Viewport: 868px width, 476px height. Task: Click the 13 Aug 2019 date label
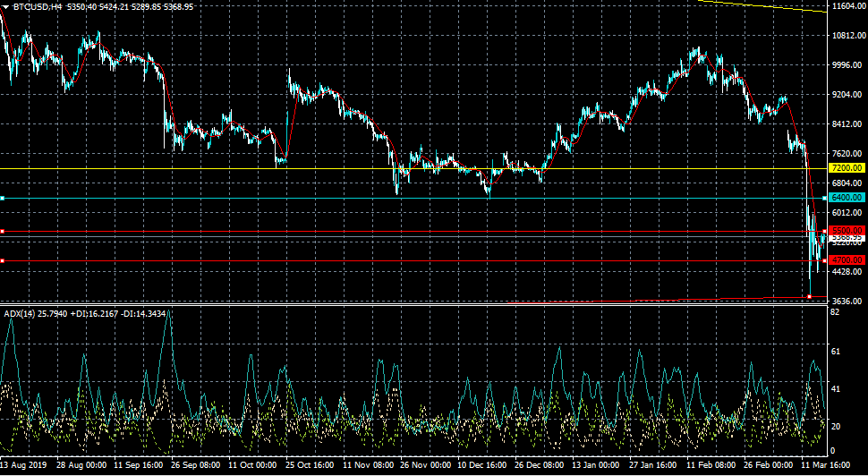(x=24, y=467)
